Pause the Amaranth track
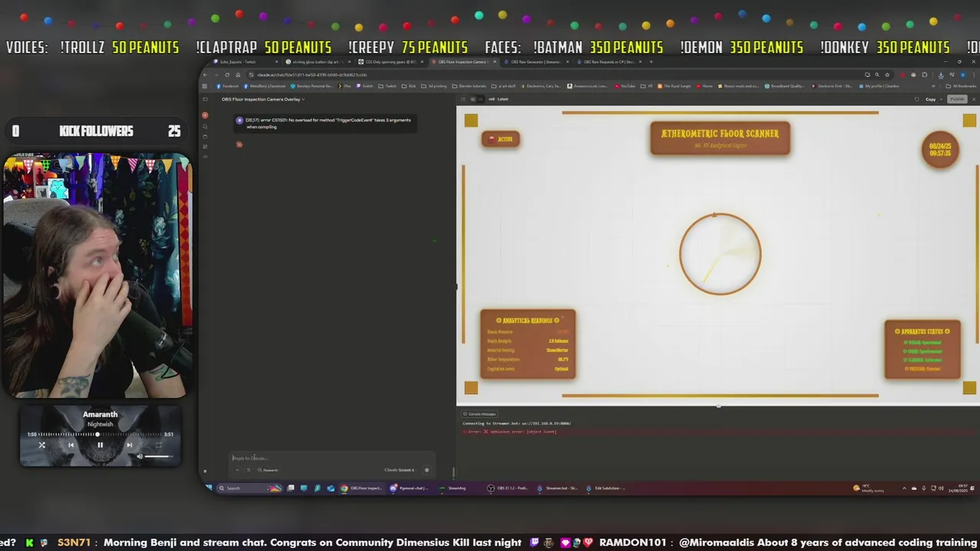 (x=100, y=445)
